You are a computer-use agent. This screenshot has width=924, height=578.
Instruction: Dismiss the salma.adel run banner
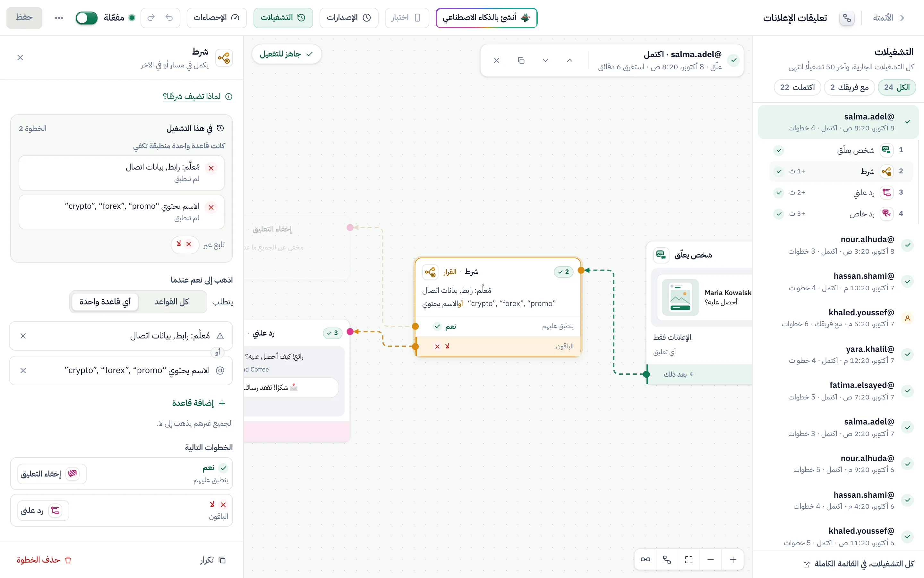tap(497, 60)
